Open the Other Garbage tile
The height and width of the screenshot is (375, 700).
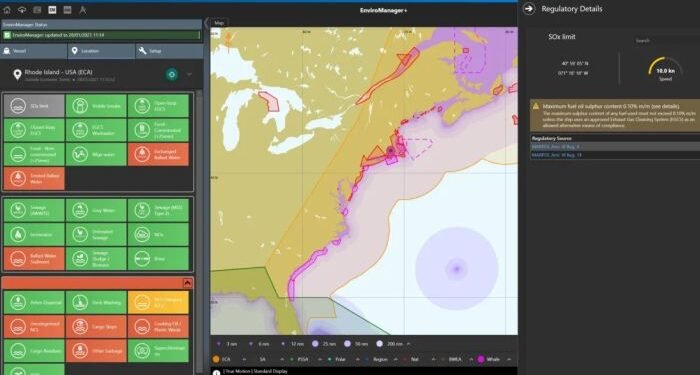(x=96, y=350)
